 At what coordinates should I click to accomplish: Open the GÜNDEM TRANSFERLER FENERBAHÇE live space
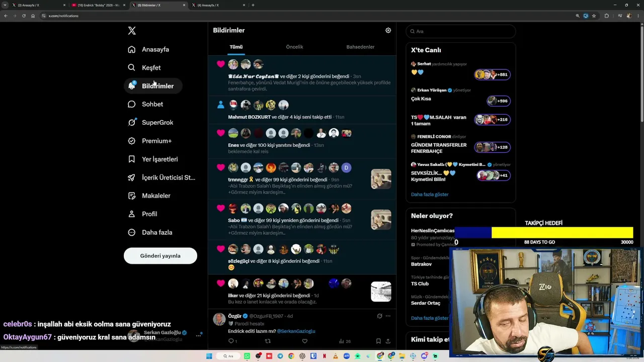460,145
